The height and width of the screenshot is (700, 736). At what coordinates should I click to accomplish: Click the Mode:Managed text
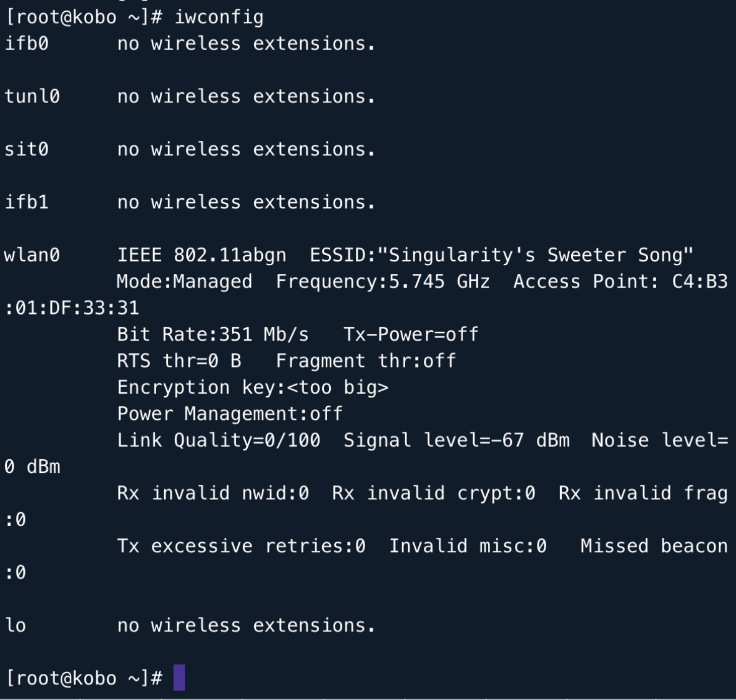185,281
